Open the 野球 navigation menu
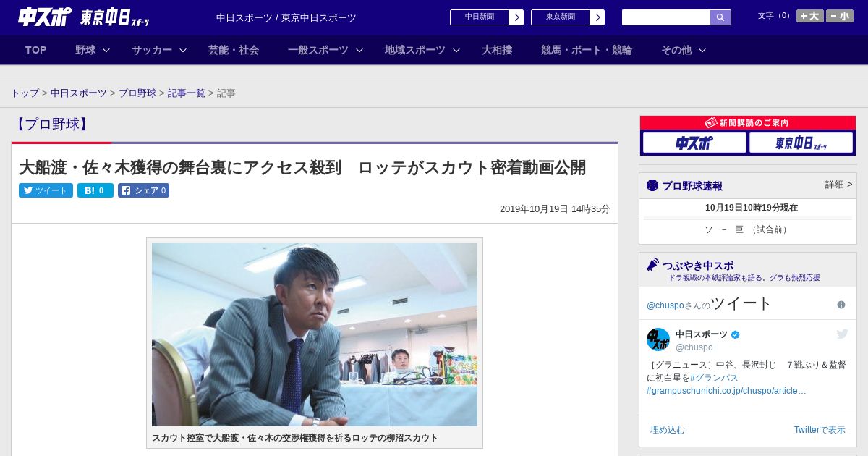 [x=85, y=50]
